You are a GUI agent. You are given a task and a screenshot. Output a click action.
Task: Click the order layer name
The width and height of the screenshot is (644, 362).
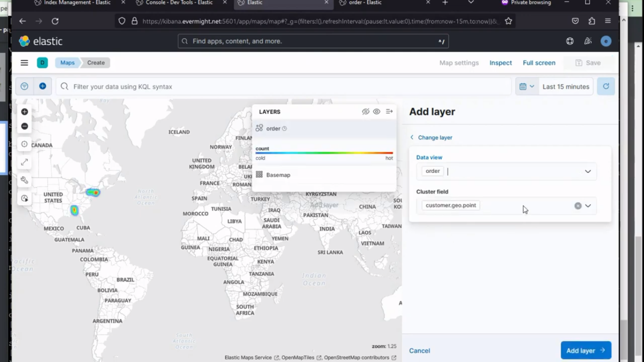click(x=273, y=129)
